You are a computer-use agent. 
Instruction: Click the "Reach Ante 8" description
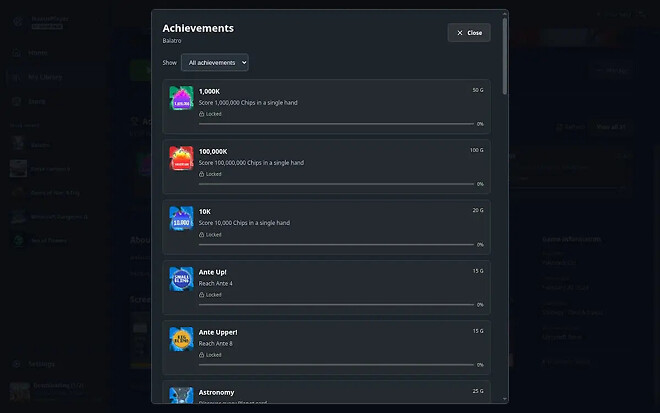[x=216, y=344]
